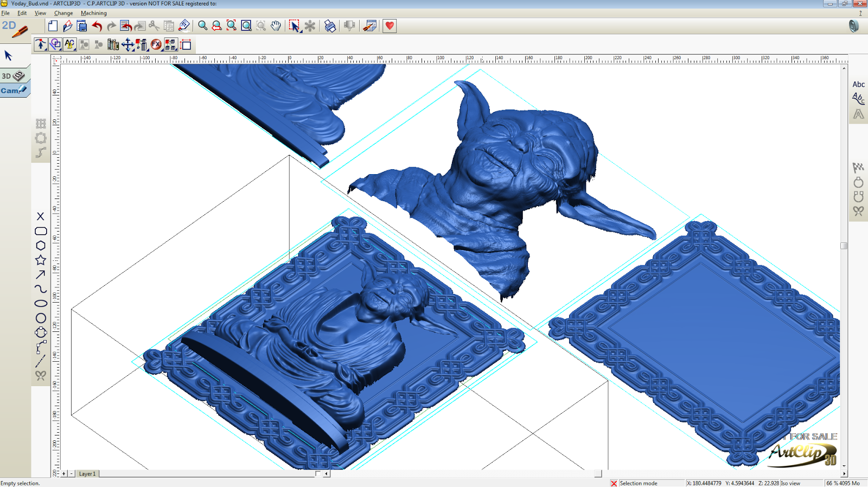Select the four-arrow Move tool
The height and width of the screenshot is (487, 868).
click(127, 44)
